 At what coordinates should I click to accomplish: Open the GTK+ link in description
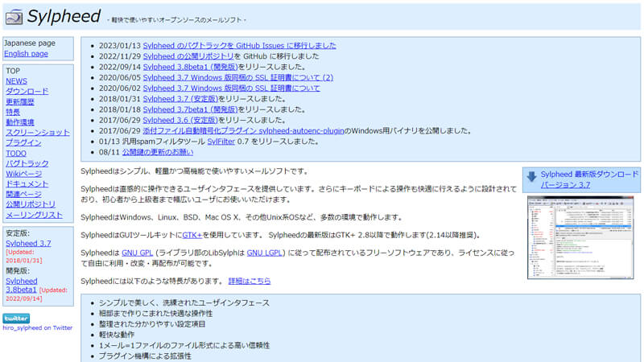[x=192, y=235]
